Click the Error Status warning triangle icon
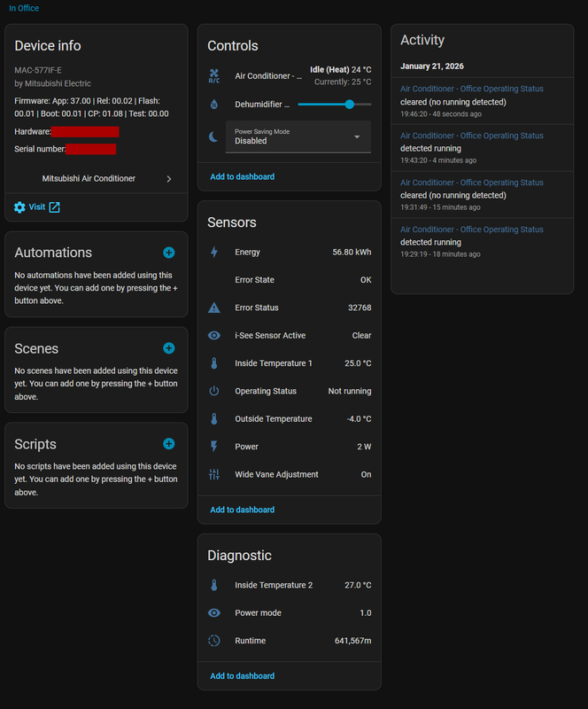Viewport: 588px width, 709px height. [214, 308]
